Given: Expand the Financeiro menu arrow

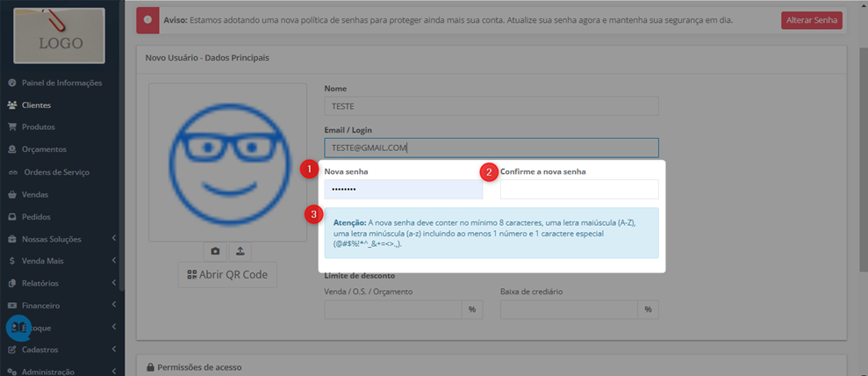Looking at the screenshot, I should pos(113,305).
